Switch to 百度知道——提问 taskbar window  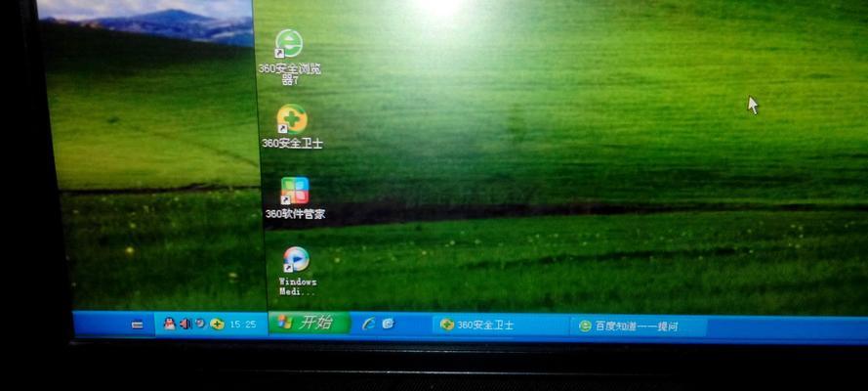pyautogui.click(x=639, y=326)
